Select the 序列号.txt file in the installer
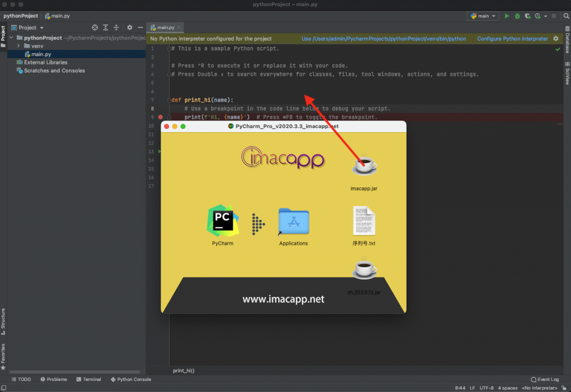This screenshot has width=571, height=392. click(x=364, y=226)
